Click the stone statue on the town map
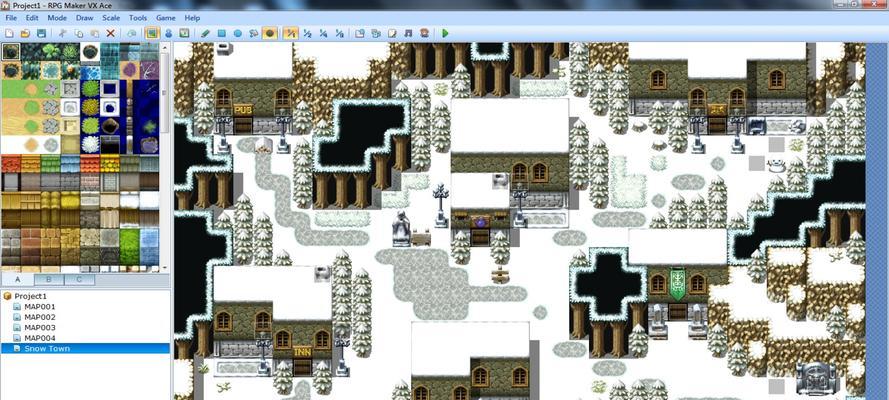Screen dimensions: 889x400 [x=401, y=228]
